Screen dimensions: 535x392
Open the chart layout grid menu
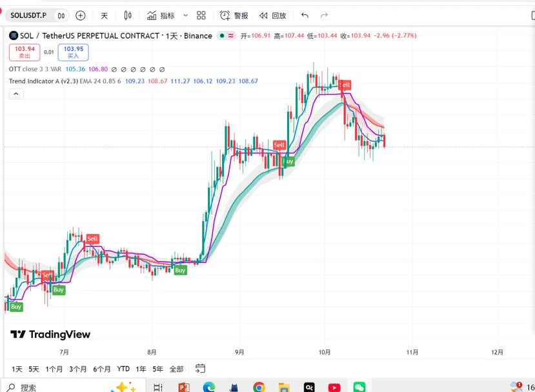201,15
